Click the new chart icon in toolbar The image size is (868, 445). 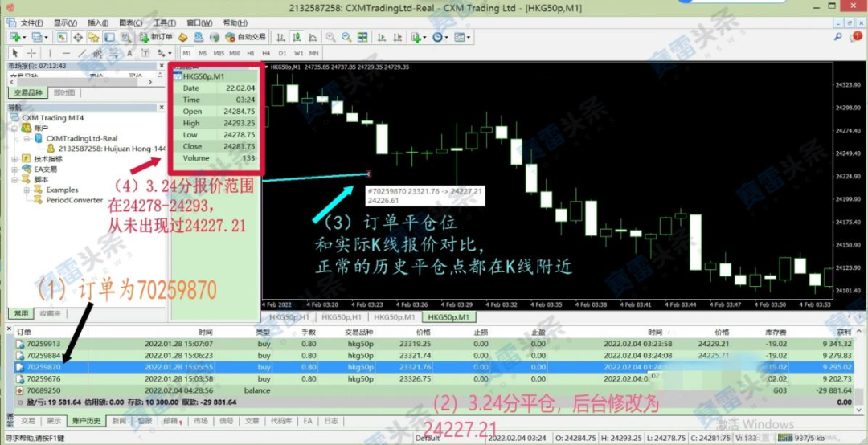(x=14, y=37)
